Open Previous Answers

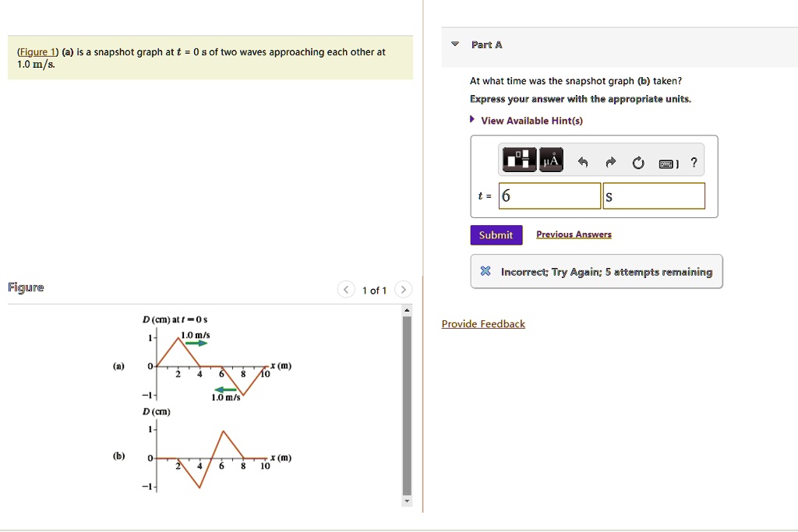pyautogui.click(x=574, y=234)
